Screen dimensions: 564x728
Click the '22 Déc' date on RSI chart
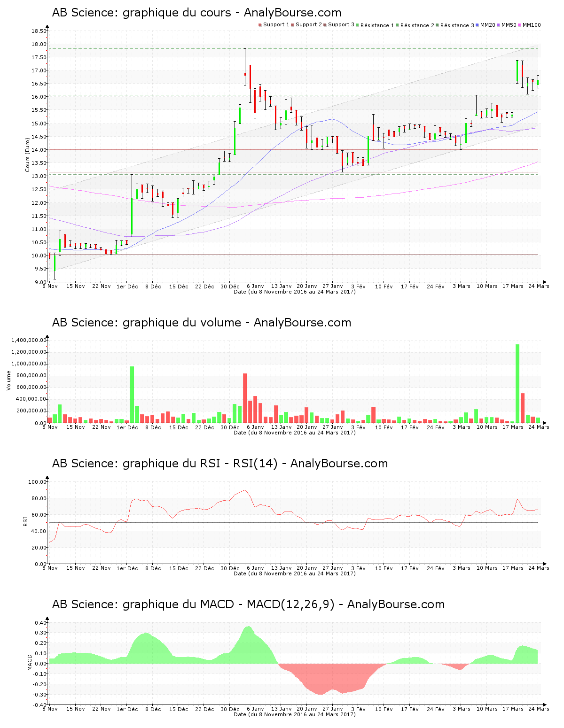click(x=204, y=568)
